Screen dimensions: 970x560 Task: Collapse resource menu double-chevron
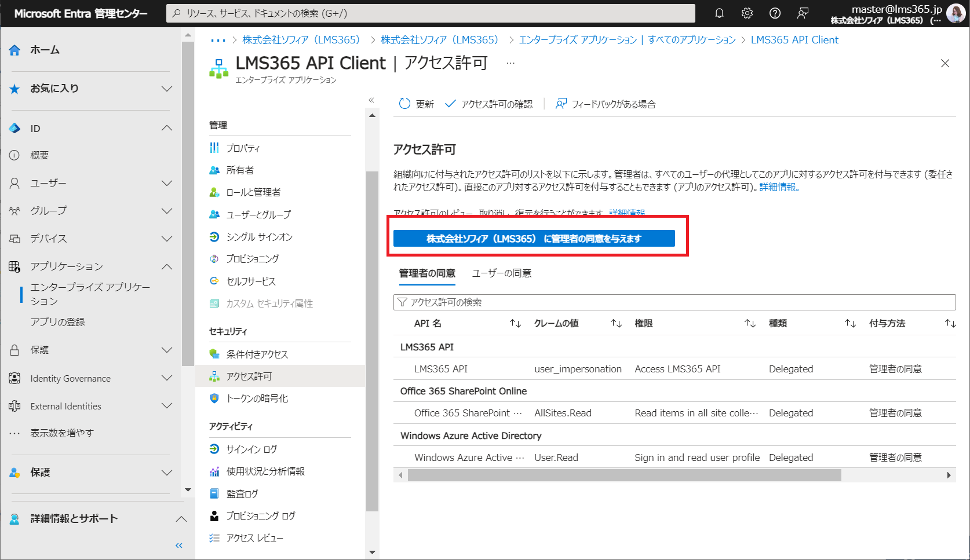click(371, 100)
